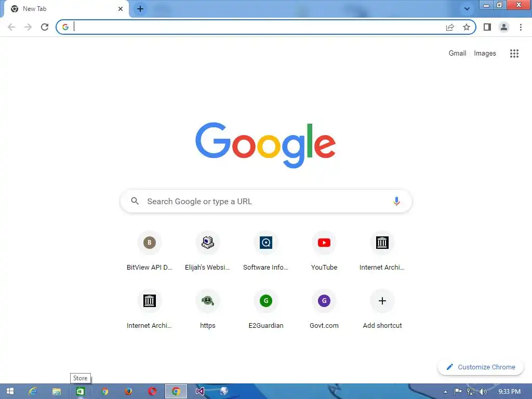Open a new tab with plus

click(x=140, y=9)
